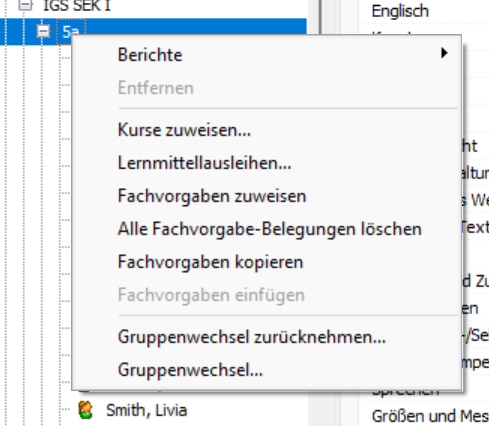Collapse the IGS SEK I node
Screen dimensions: 489x426
pos(26,5)
